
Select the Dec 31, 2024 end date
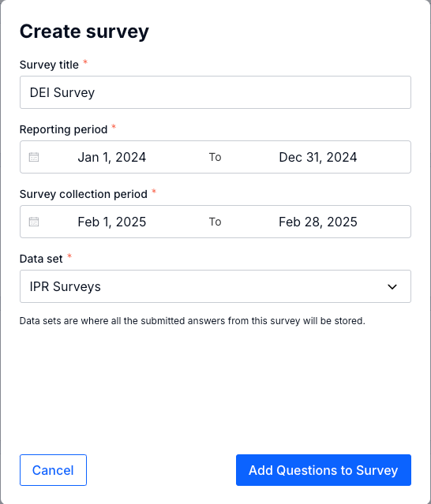pyautogui.click(x=318, y=157)
